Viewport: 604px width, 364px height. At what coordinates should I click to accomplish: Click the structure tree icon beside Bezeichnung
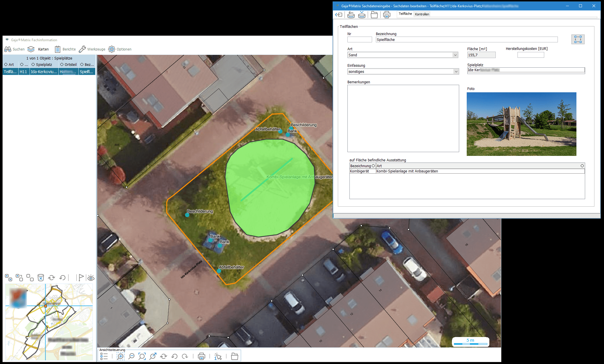(x=578, y=39)
